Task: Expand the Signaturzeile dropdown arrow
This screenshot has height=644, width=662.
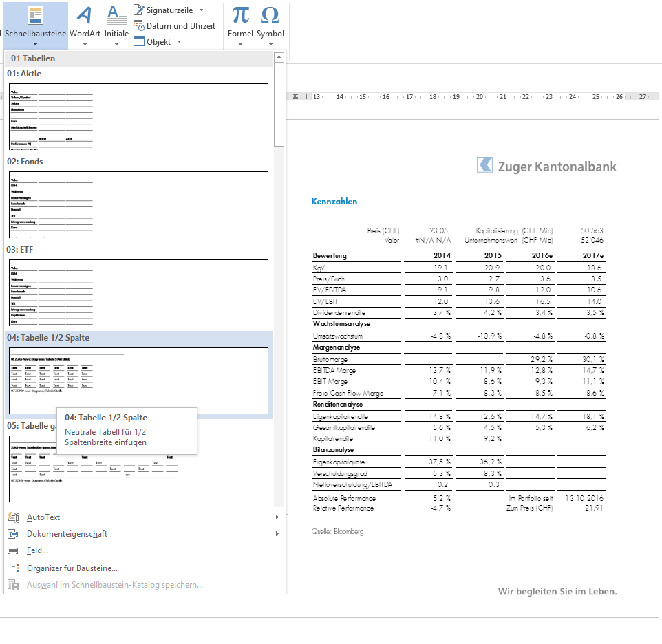Action: pyautogui.click(x=201, y=10)
